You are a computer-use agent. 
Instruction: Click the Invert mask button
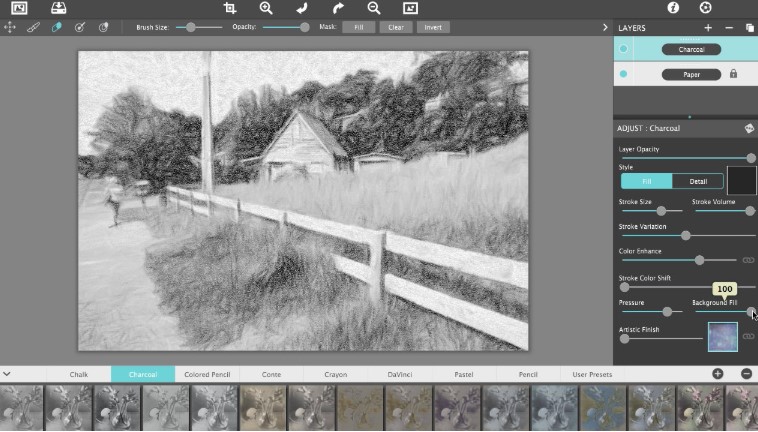tap(432, 27)
